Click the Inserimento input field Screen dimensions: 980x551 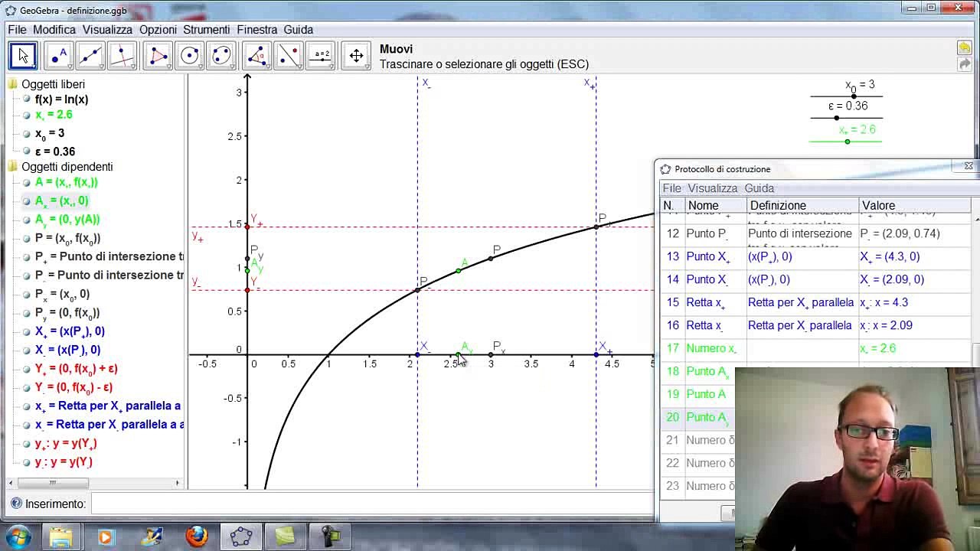click(x=367, y=504)
